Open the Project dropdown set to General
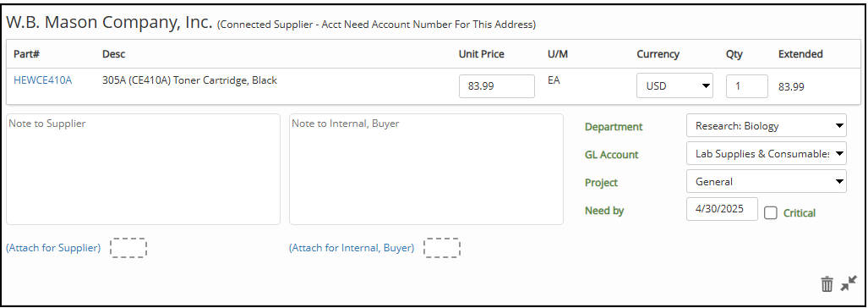The height and width of the screenshot is (308, 868). point(766,181)
